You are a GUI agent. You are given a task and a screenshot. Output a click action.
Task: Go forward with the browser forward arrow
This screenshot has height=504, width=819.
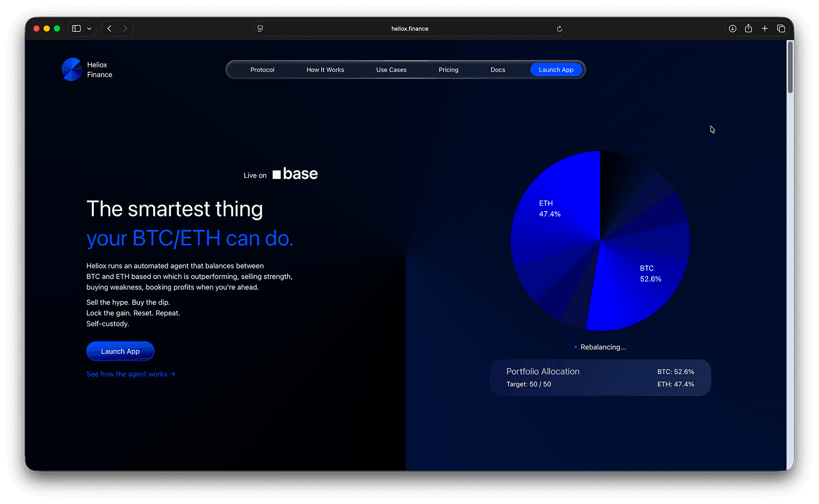pyautogui.click(x=125, y=29)
